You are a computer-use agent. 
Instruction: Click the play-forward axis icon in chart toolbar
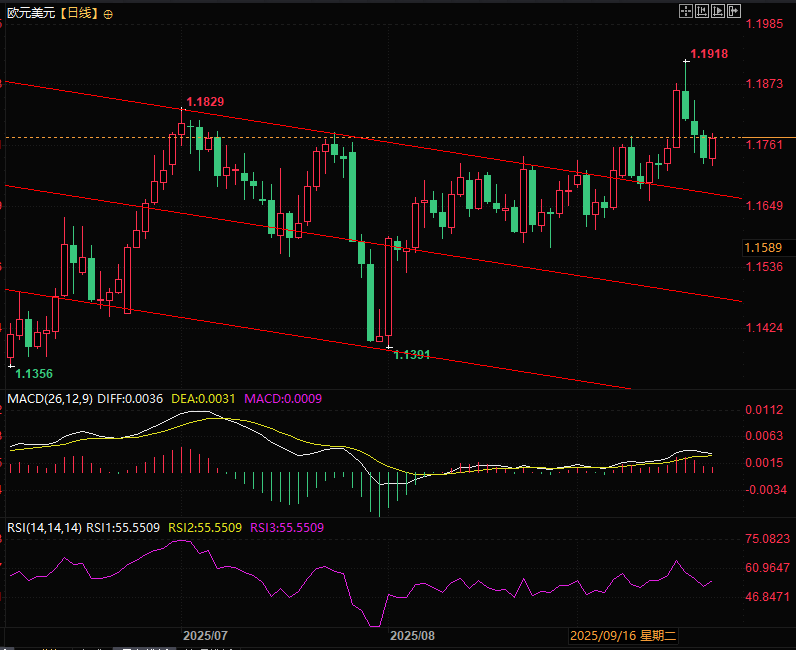(x=718, y=11)
